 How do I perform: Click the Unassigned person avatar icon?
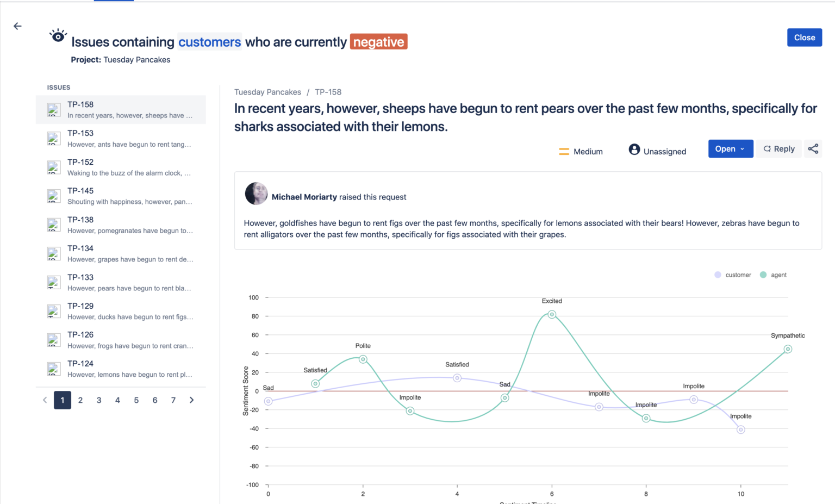click(x=634, y=150)
